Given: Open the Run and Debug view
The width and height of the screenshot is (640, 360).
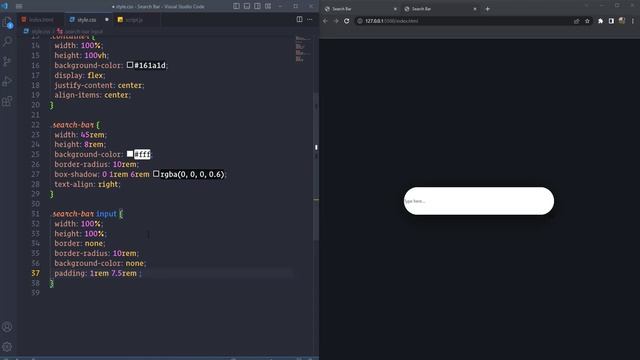Looking at the screenshot, I should (x=7, y=81).
